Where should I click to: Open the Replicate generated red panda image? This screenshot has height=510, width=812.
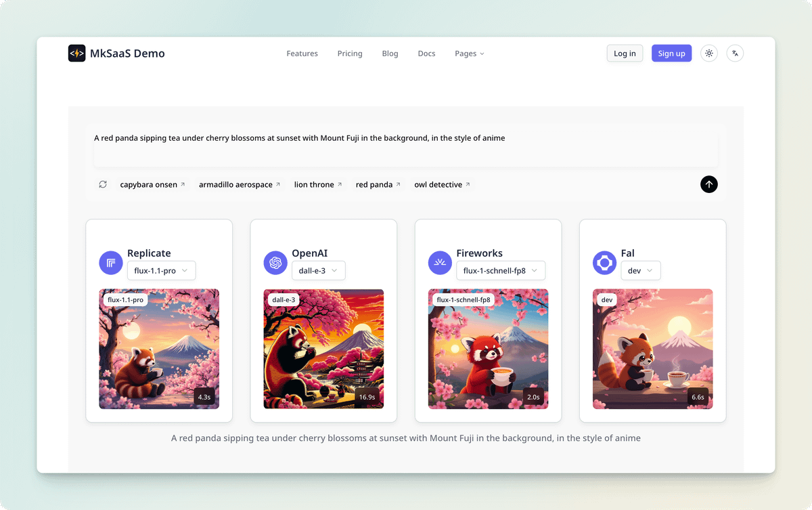click(x=159, y=349)
